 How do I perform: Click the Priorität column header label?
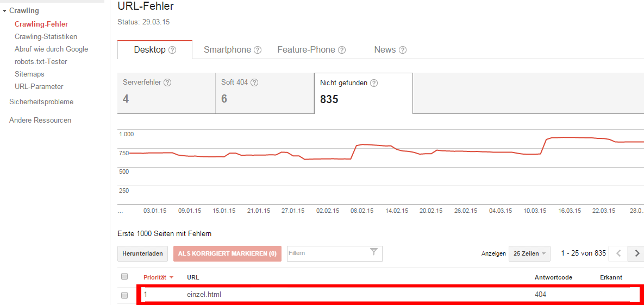155,277
